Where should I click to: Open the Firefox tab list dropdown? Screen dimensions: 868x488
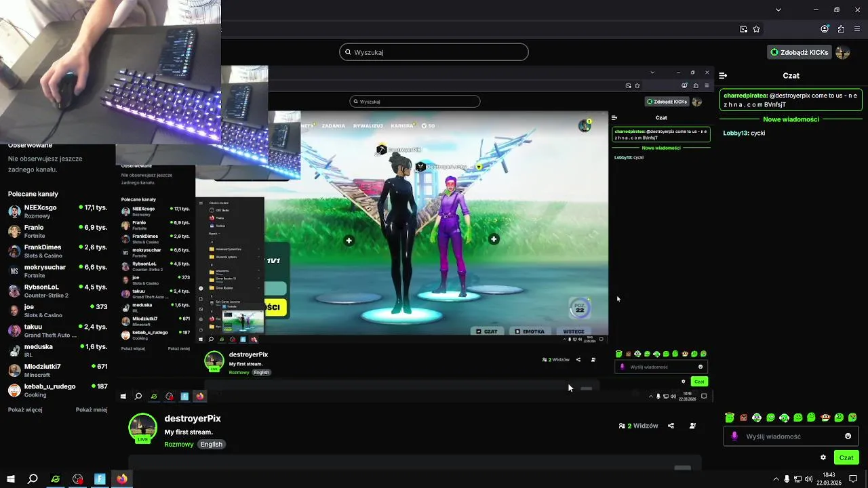click(778, 10)
